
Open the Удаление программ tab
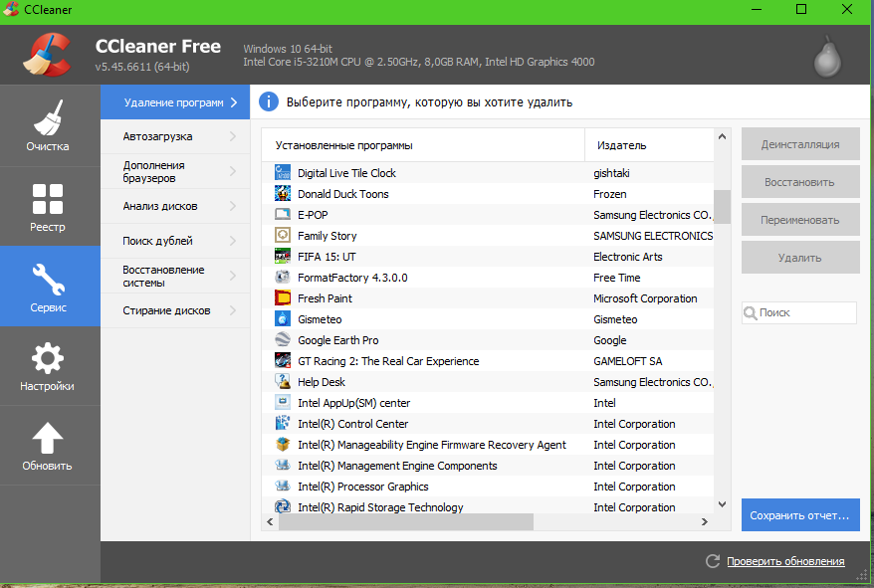pos(175,102)
